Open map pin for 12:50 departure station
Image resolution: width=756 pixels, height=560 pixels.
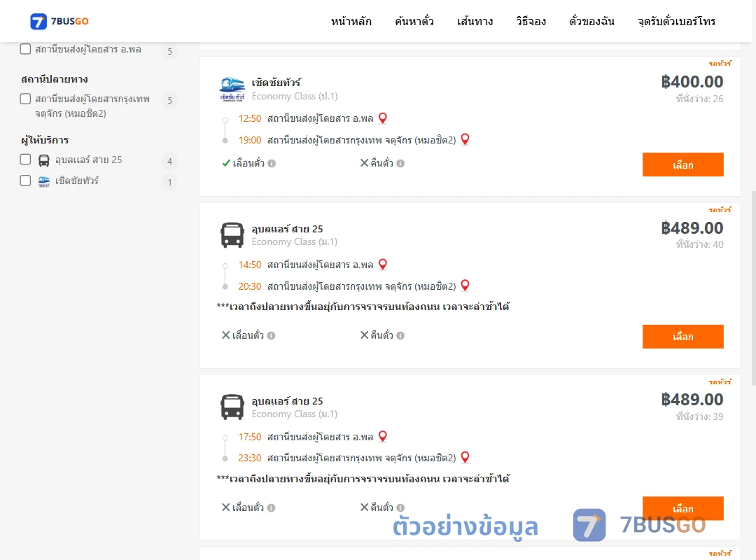(383, 118)
